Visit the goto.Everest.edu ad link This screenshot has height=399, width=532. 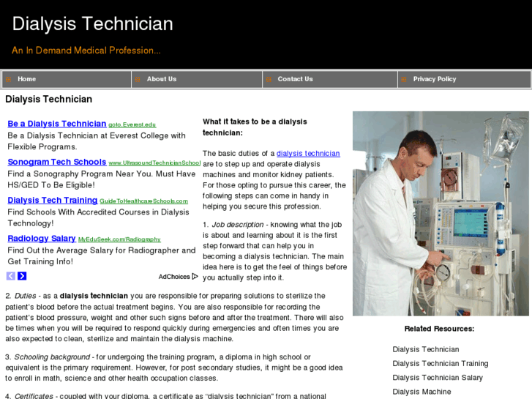[x=132, y=125]
